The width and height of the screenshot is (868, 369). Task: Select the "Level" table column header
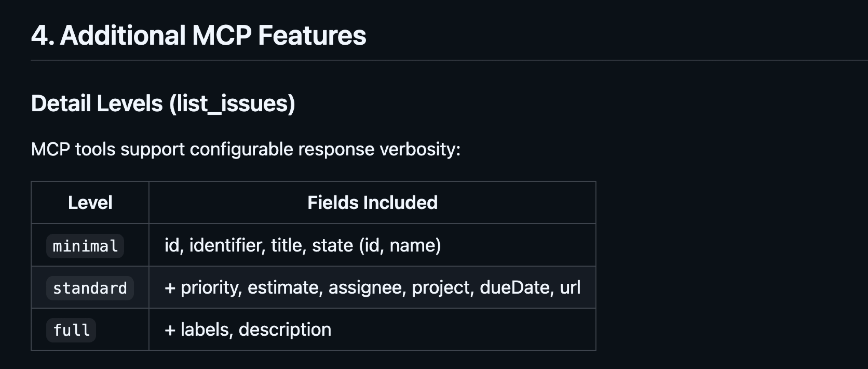point(90,203)
